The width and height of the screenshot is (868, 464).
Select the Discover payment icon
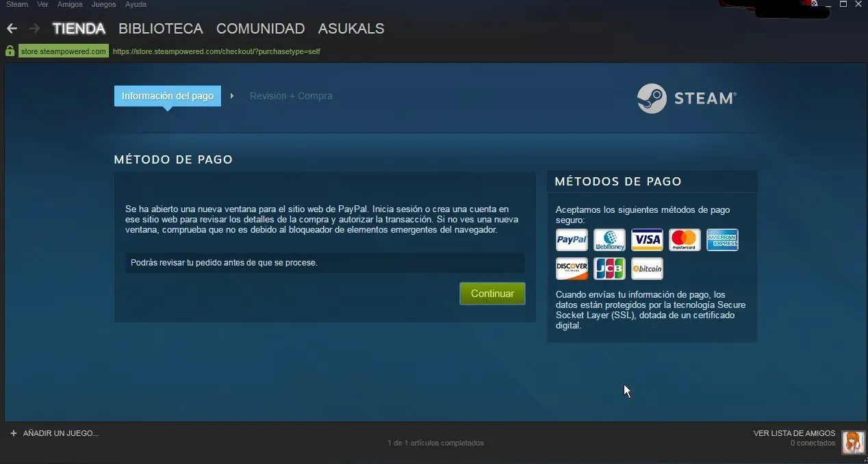tap(572, 268)
